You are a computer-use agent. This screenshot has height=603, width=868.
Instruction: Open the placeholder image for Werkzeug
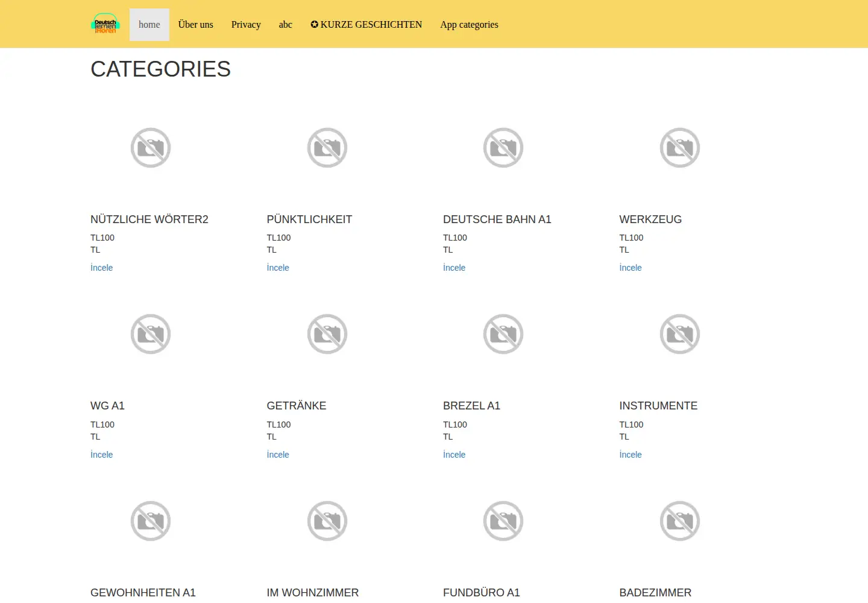[x=680, y=148]
